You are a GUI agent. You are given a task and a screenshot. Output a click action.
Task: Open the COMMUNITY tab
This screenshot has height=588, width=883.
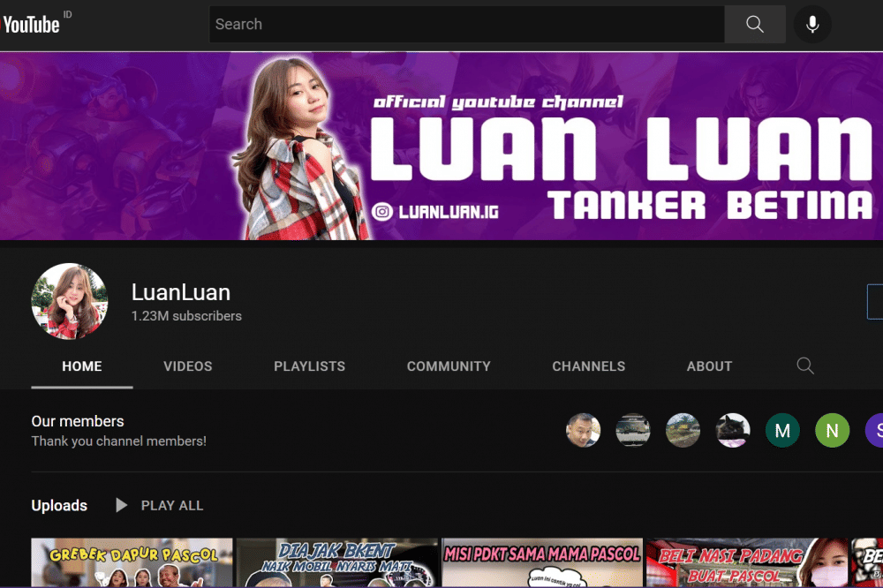pos(449,366)
